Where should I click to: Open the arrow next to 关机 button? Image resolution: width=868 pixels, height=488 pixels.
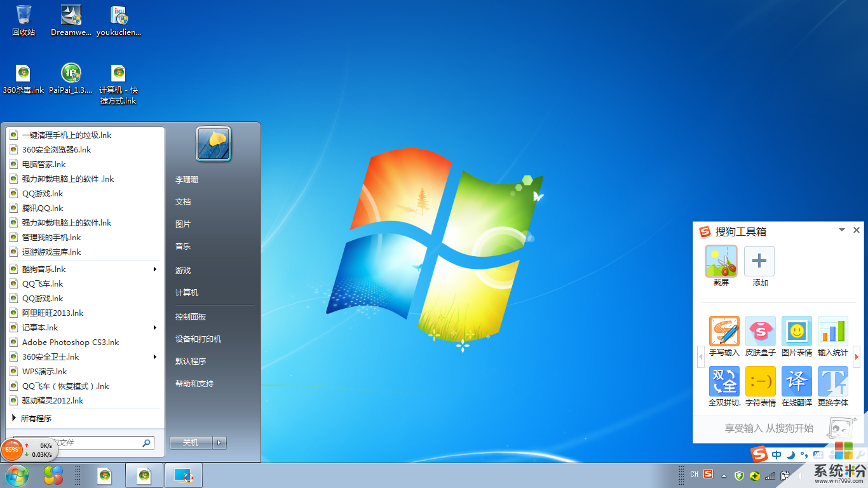pos(219,443)
